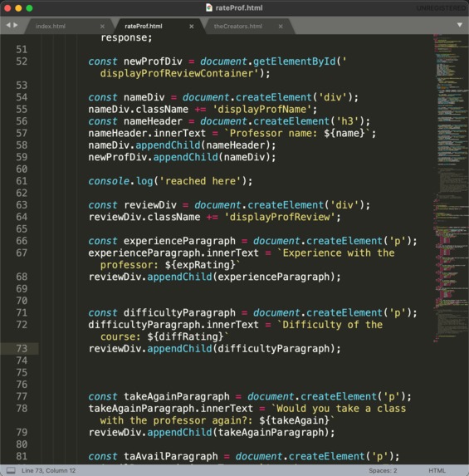Close the rateProf.html tab
This screenshot has height=476, width=469.
[192, 27]
